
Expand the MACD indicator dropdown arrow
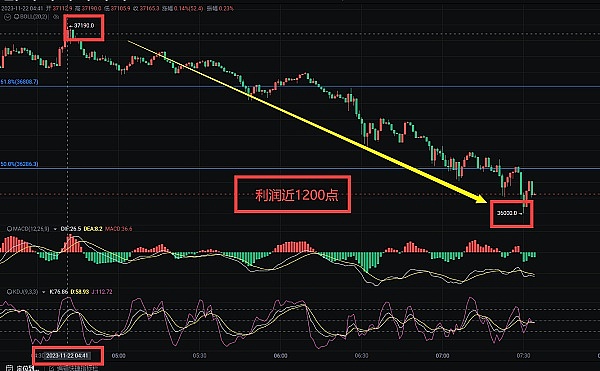[55, 229]
